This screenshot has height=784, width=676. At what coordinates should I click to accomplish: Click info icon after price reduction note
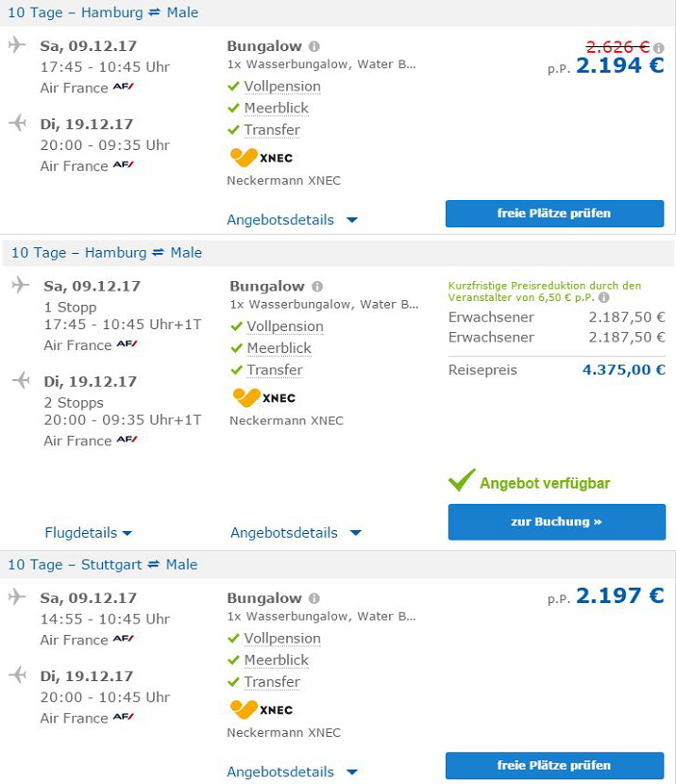point(603,298)
